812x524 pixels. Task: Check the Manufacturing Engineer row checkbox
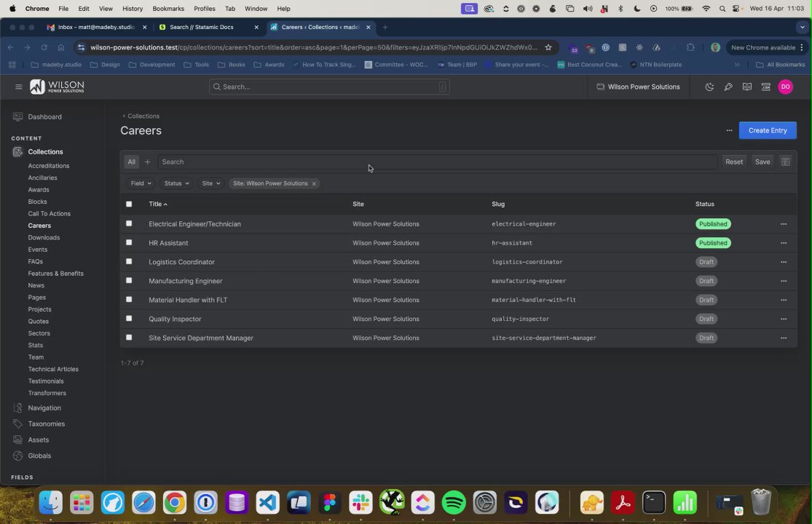coord(129,280)
